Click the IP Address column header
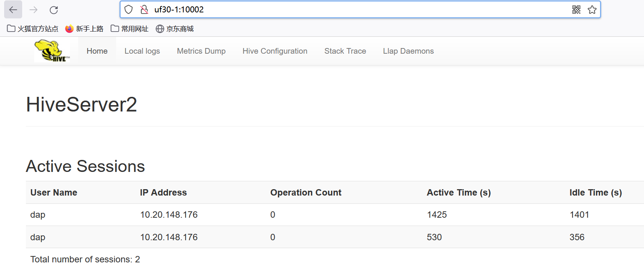 coord(163,193)
